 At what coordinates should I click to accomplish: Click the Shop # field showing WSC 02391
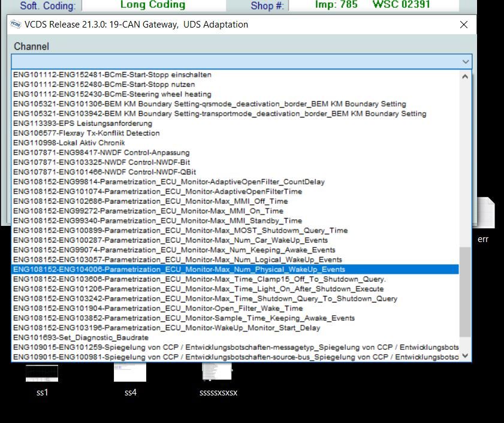pyautogui.click(x=373, y=5)
